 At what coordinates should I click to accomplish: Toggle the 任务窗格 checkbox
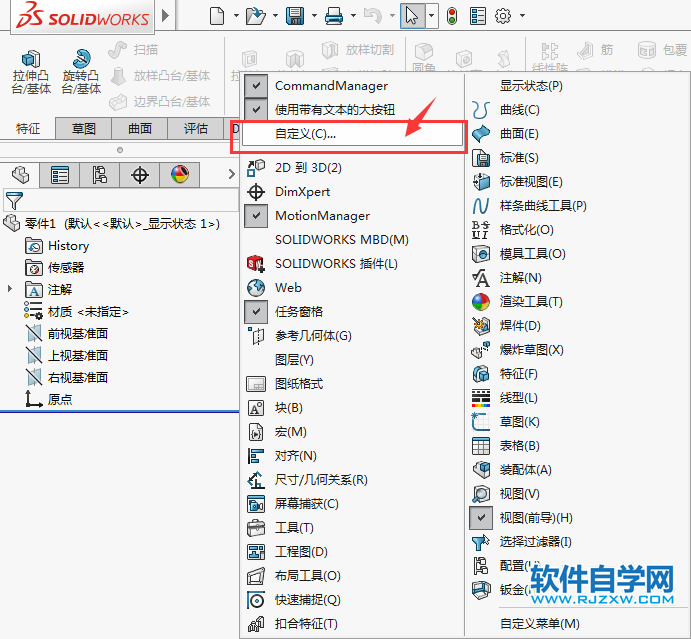256,312
